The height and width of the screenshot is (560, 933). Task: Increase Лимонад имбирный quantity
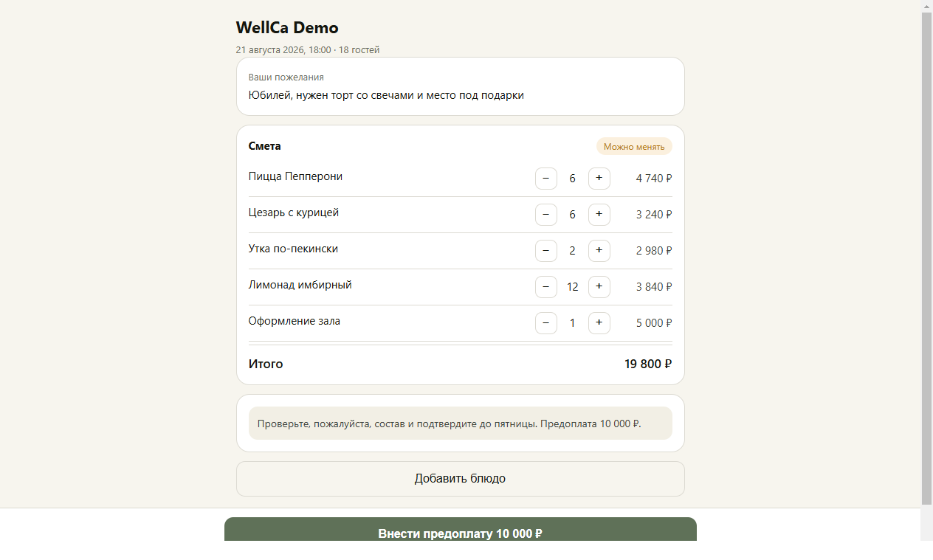click(x=599, y=287)
